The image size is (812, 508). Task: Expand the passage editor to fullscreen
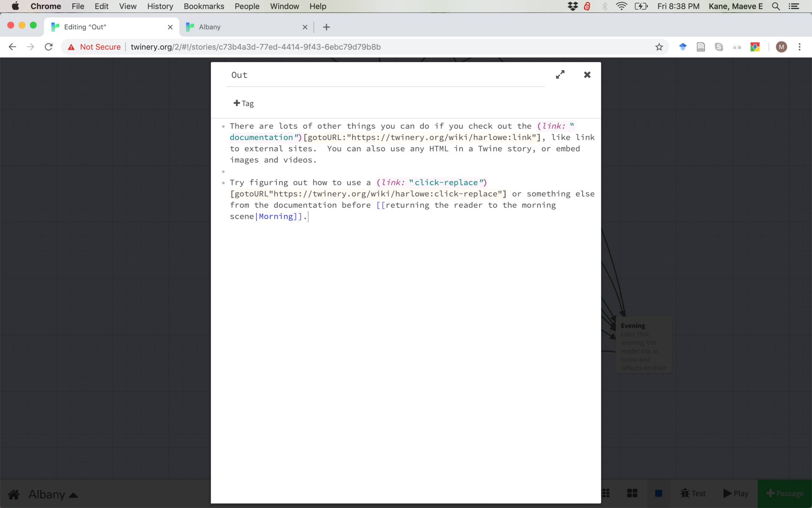point(560,75)
